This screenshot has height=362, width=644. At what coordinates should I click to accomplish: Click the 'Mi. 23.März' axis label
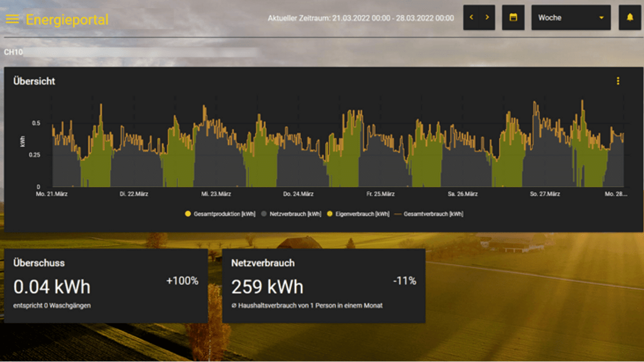point(216,194)
